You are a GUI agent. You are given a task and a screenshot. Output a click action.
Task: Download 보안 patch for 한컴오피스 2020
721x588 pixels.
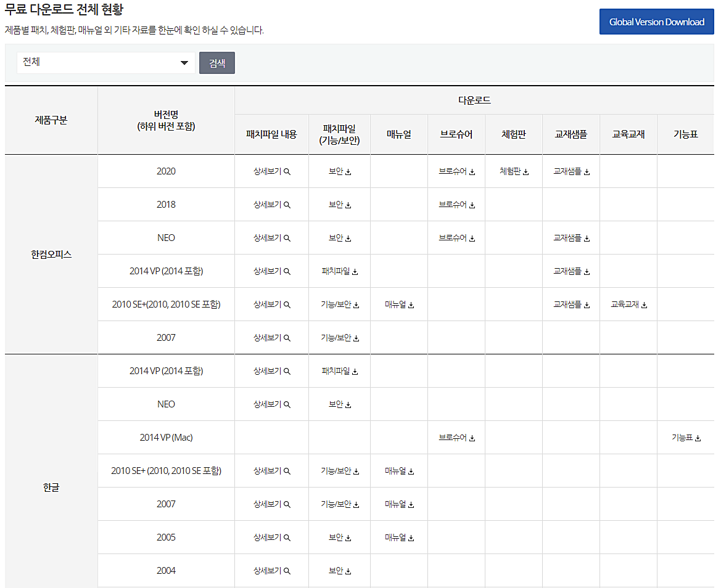point(340,171)
